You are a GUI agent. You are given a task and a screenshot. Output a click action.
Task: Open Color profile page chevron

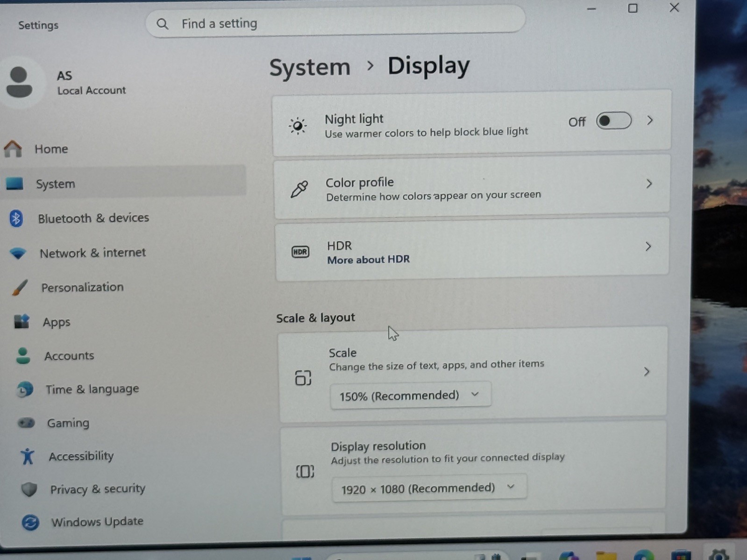click(x=649, y=184)
